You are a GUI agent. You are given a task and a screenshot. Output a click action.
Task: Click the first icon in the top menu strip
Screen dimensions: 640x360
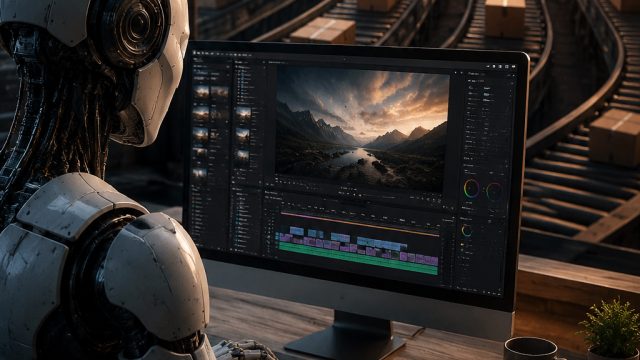coord(195,53)
